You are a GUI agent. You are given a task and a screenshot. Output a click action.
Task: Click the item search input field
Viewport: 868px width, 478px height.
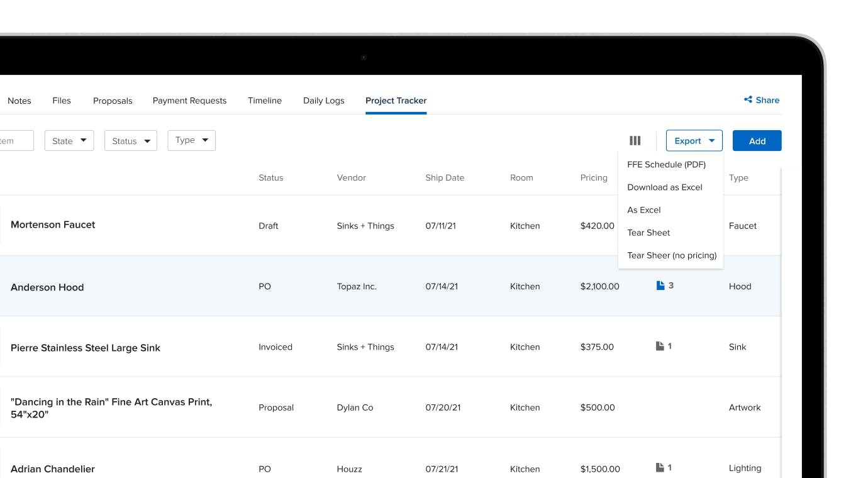16,140
